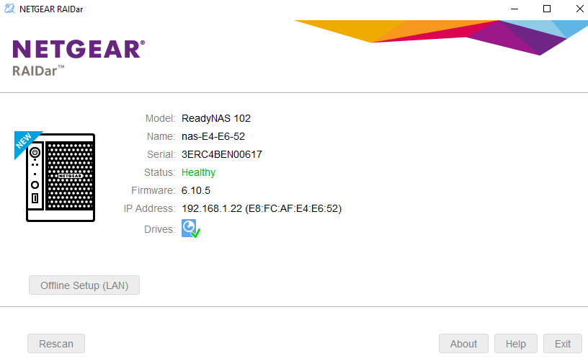
Task: Select the model value ReadyNAS 102
Action: 216,118
